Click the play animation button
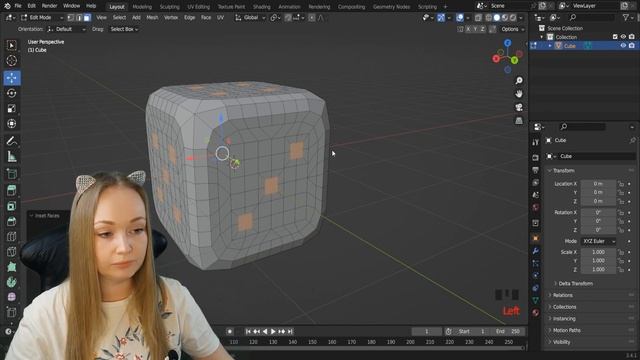640x360 pixels. [273, 331]
